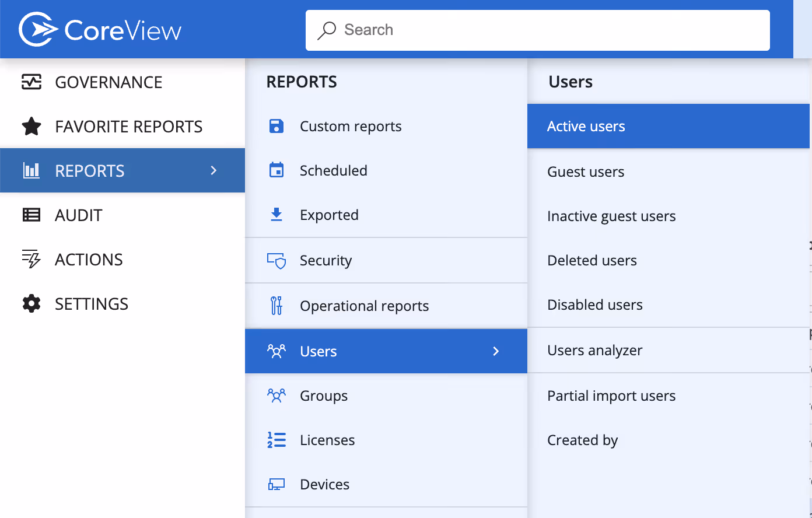Click the CoreView logo icon
This screenshot has width=812, height=518.
point(38,29)
